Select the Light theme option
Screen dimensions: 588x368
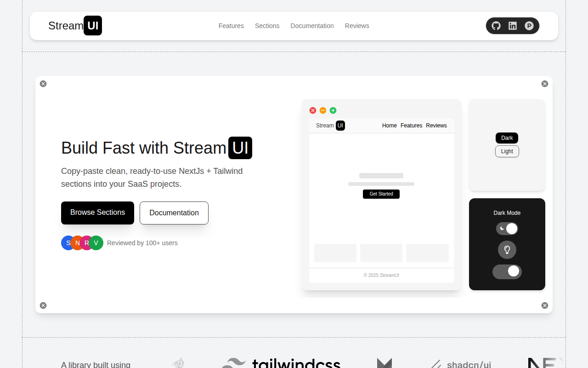pyautogui.click(x=507, y=151)
